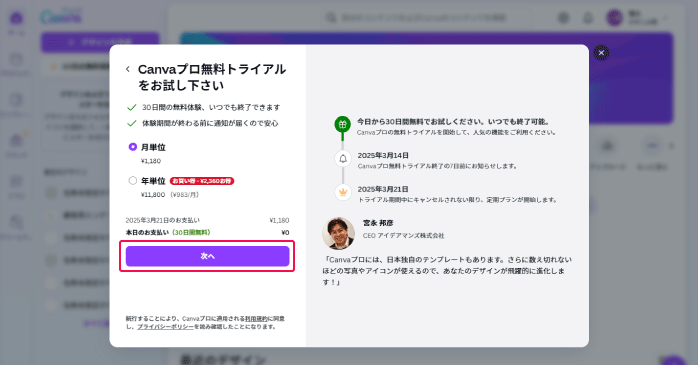Open notifications bell in background header
Image resolution: width=698 pixels, height=365 pixels.
tap(588, 18)
